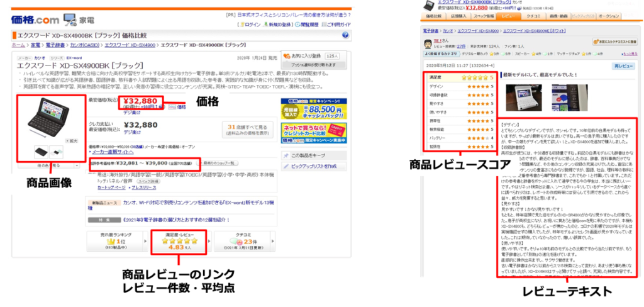Screen dimensions: 644x307
Task: Click the ログイン link
Action: [251, 25]
